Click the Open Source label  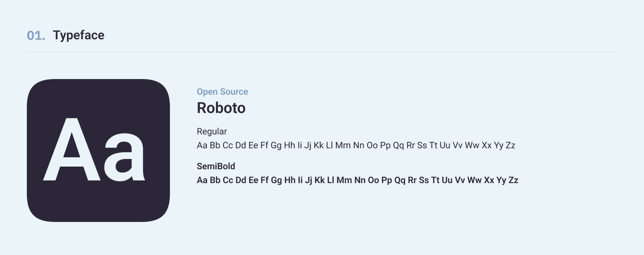pyautogui.click(x=222, y=92)
